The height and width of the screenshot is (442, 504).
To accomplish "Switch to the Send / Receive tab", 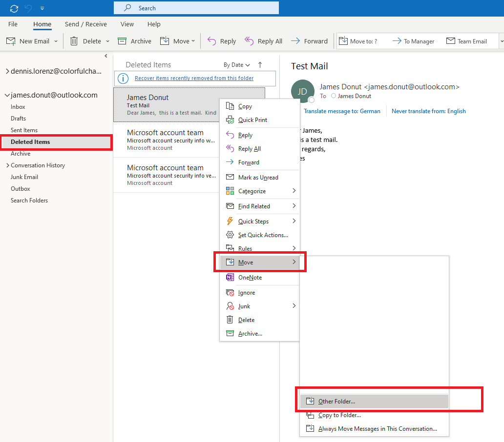I will click(85, 24).
